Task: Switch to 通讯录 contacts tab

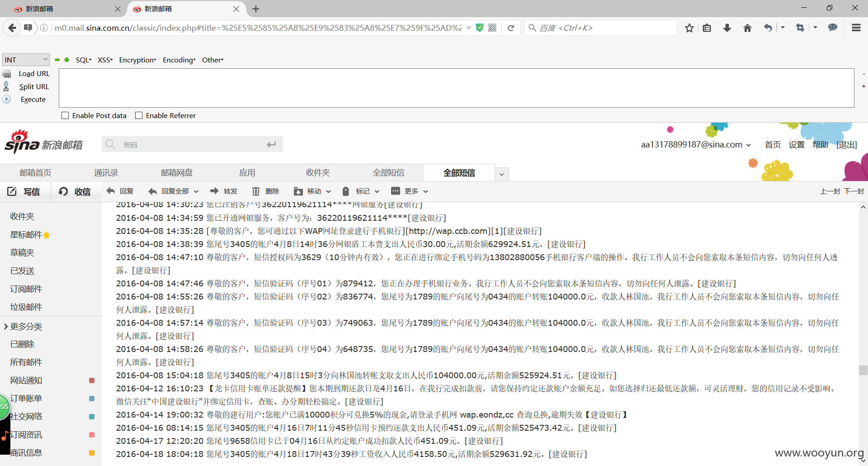Action: click(106, 173)
